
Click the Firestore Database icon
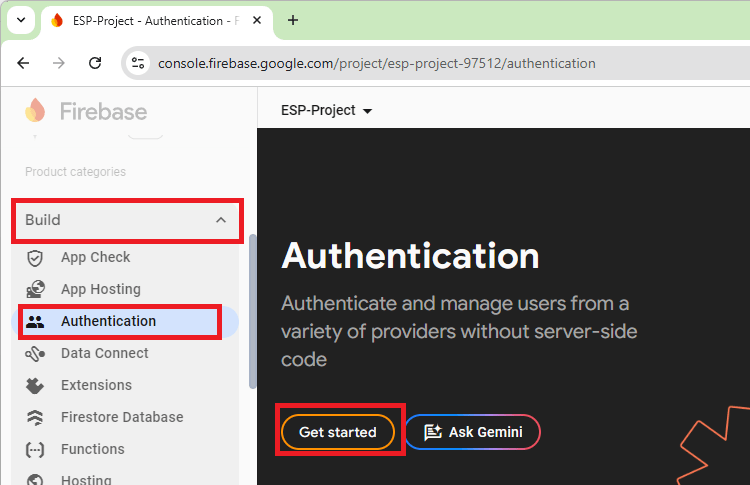pos(36,417)
